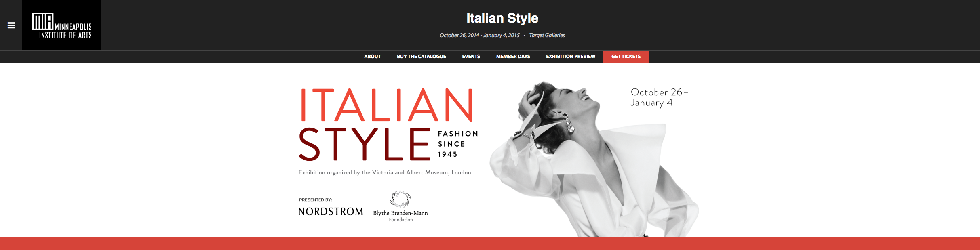The image size is (980, 250).
Task: Click the dark red STYLE heading graphic
Action: 365,144
